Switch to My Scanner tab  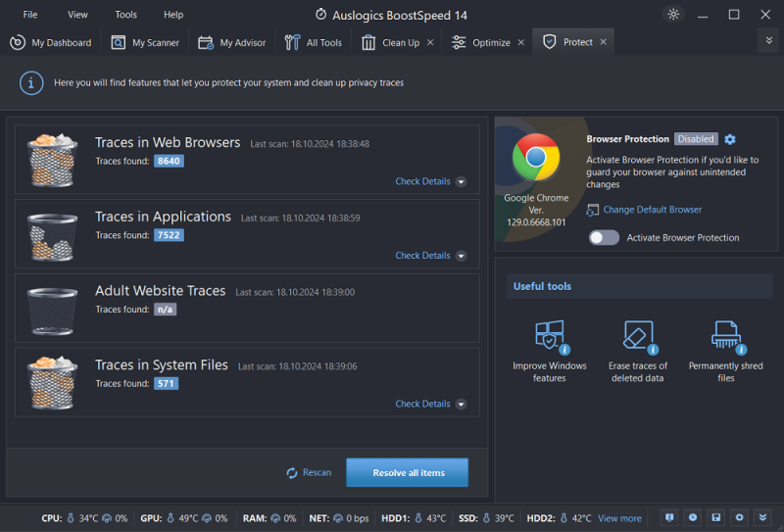[145, 42]
